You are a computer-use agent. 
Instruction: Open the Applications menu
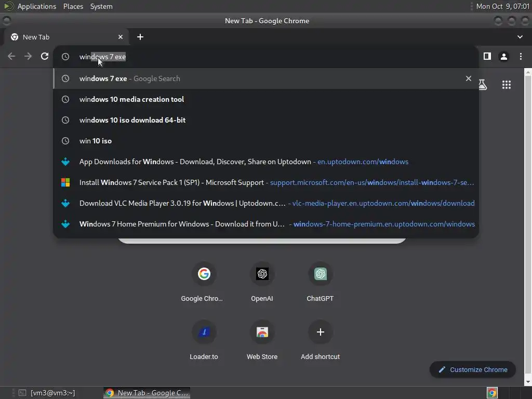pyautogui.click(x=37, y=6)
